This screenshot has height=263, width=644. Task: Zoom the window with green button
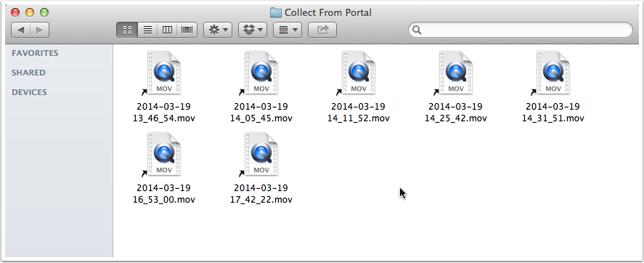(44, 12)
